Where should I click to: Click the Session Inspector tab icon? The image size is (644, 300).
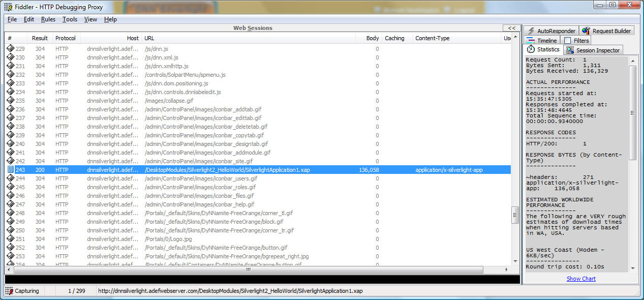pos(569,50)
